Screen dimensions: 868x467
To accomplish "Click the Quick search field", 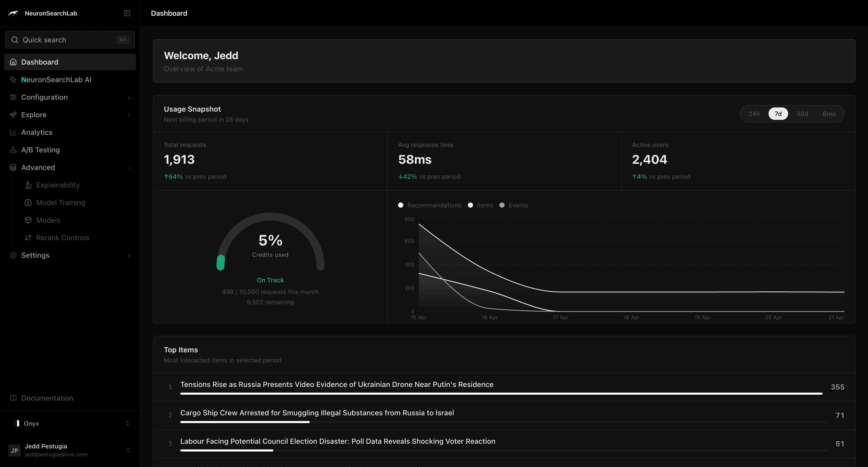I will 70,40.
